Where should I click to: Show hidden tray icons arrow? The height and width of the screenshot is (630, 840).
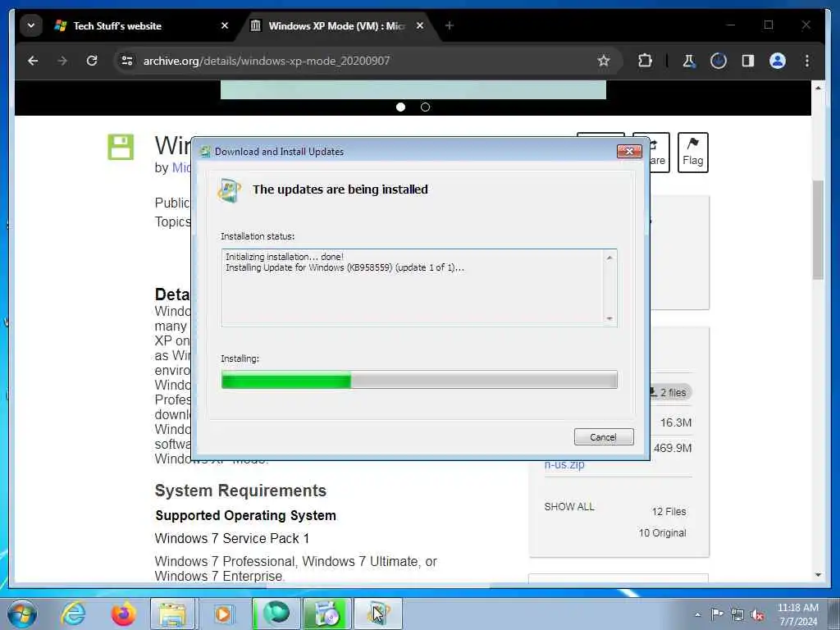point(697,614)
